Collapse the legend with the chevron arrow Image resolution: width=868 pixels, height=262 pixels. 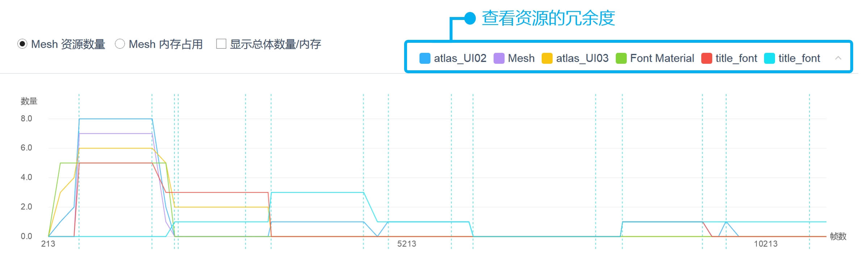(x=838, y=58)
